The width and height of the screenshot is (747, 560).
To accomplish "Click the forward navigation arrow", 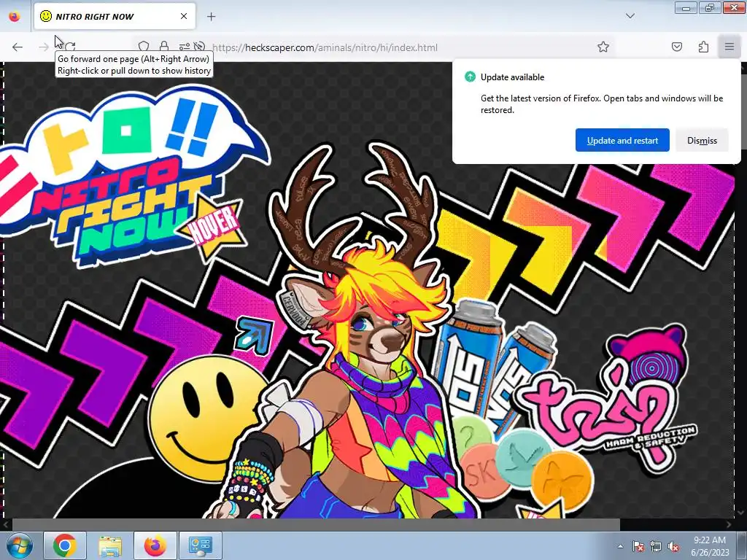I will click(44, 47).
